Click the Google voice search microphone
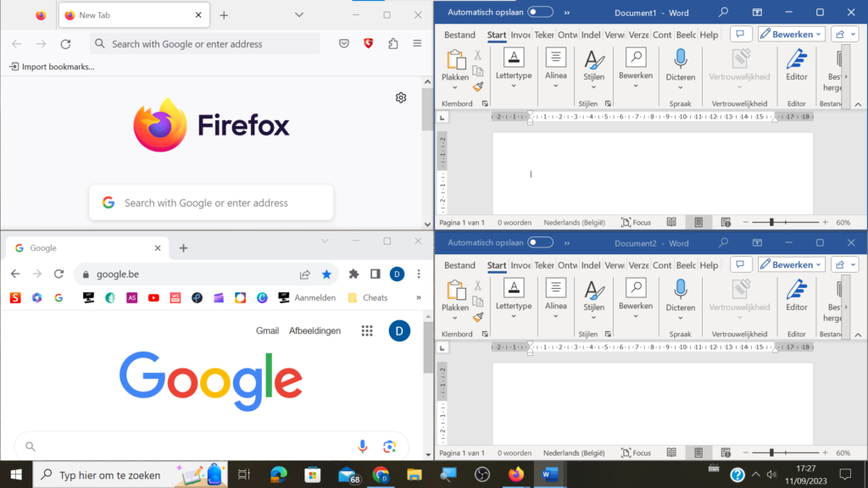Image resolution: width=868 pixels, height=488 pixels. [x=362, y=446]
